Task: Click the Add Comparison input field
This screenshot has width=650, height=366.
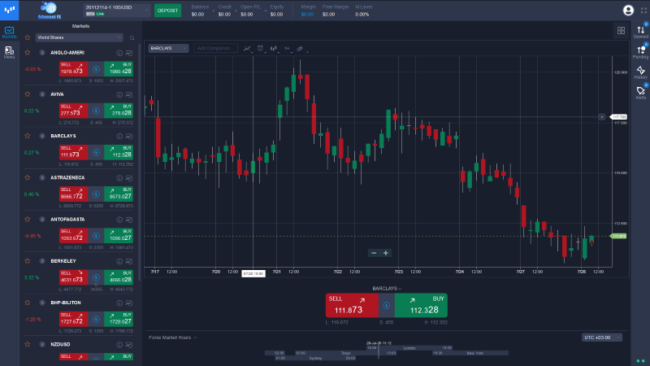Action: [x=215, y=48]
